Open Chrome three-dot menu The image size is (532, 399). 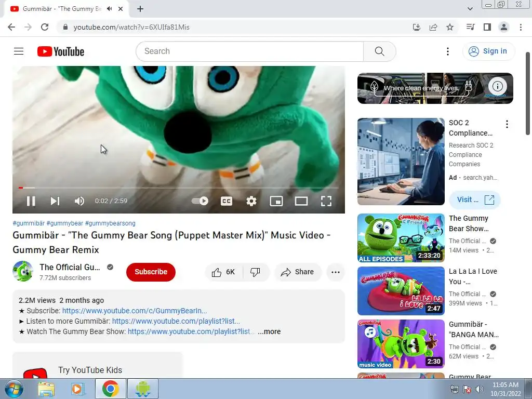point(521,27)
